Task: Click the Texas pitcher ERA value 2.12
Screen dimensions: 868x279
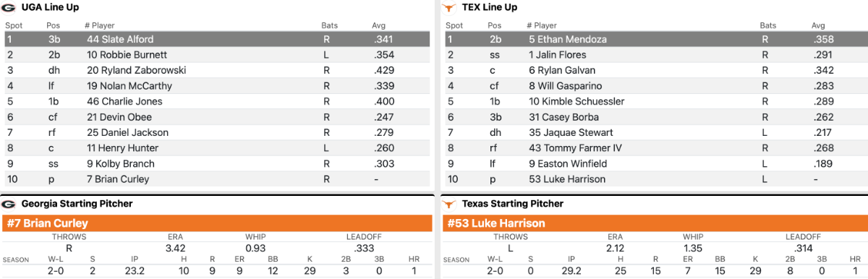Action: (x=616, y=248)
